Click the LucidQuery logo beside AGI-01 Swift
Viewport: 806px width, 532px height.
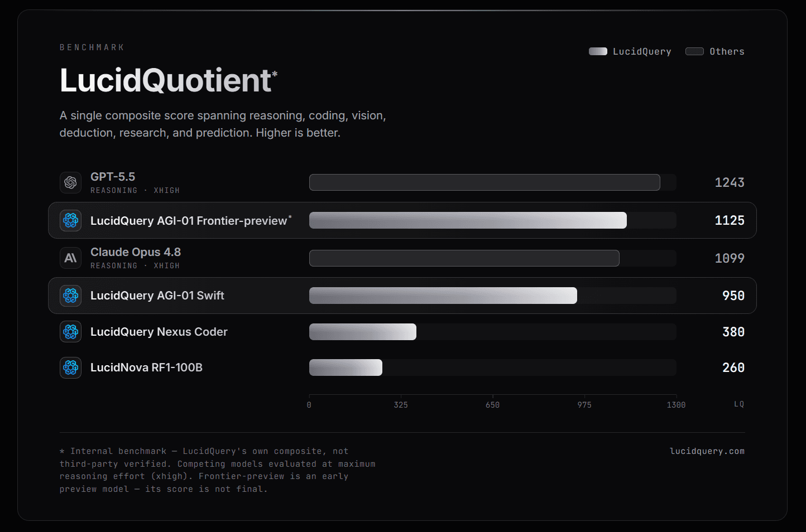(x=70, y=296)
